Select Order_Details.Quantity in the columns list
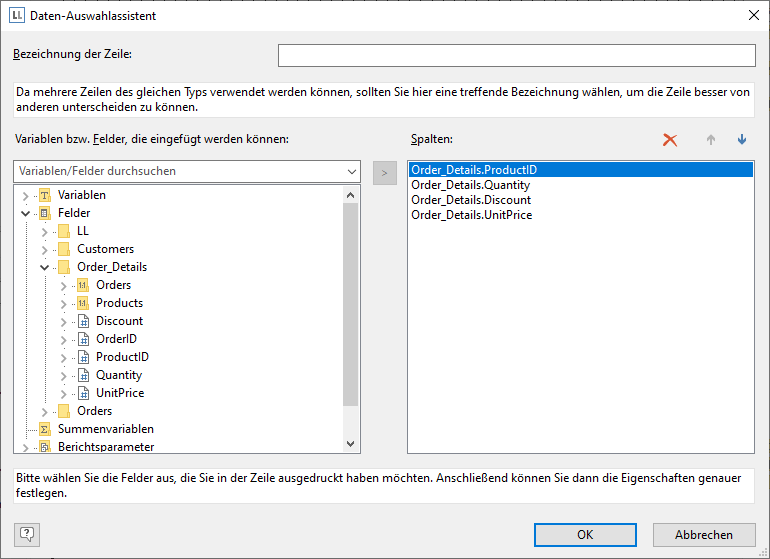This screenshot has width=770, height=559. click(x=470, y=185)
